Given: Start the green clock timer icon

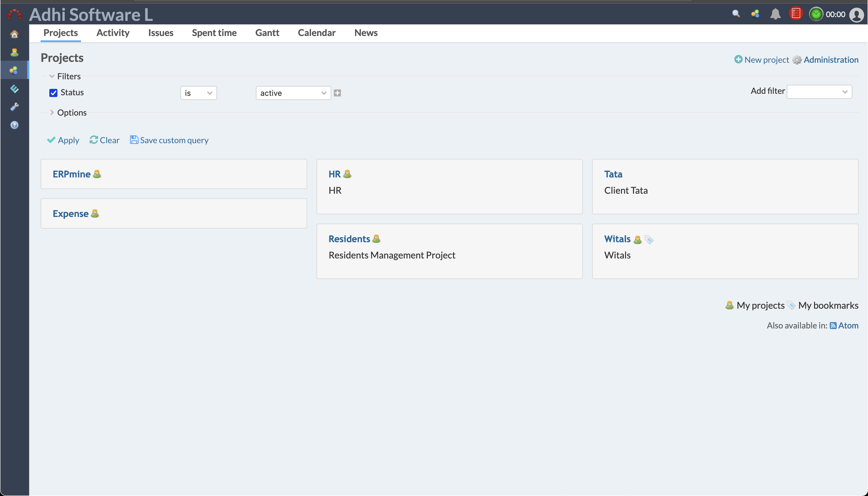Looking at the screenshot, I should [x=816, y=14].
